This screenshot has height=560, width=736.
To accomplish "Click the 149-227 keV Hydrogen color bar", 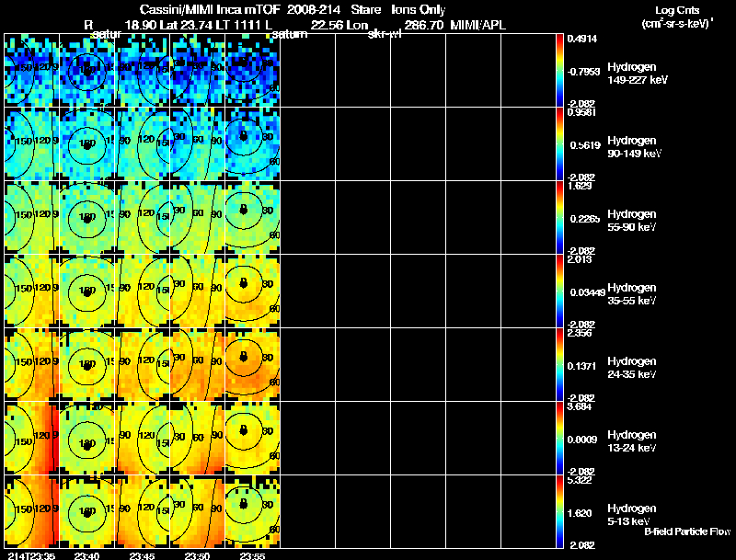I will (x=560, y=70).
